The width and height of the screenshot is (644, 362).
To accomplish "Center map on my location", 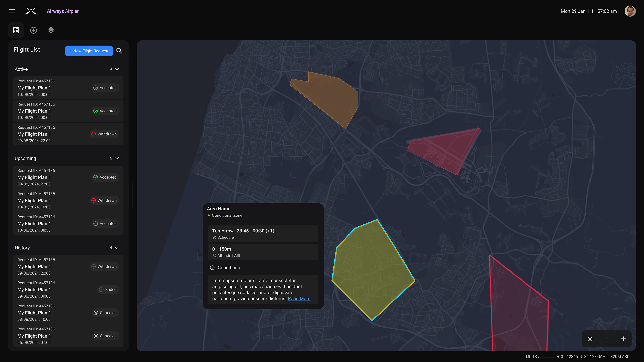I will point(590,339).
